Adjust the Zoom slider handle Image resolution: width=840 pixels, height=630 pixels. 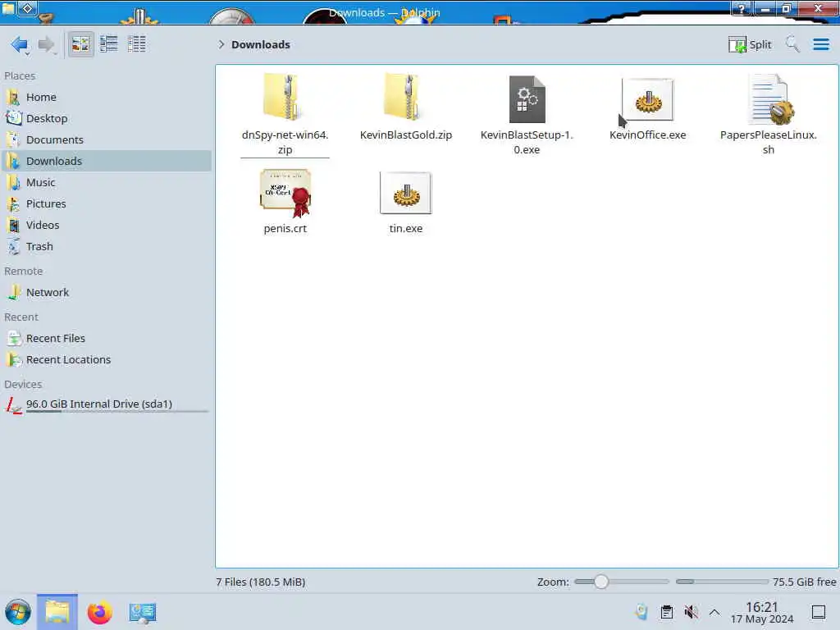(x=601, y=582)
